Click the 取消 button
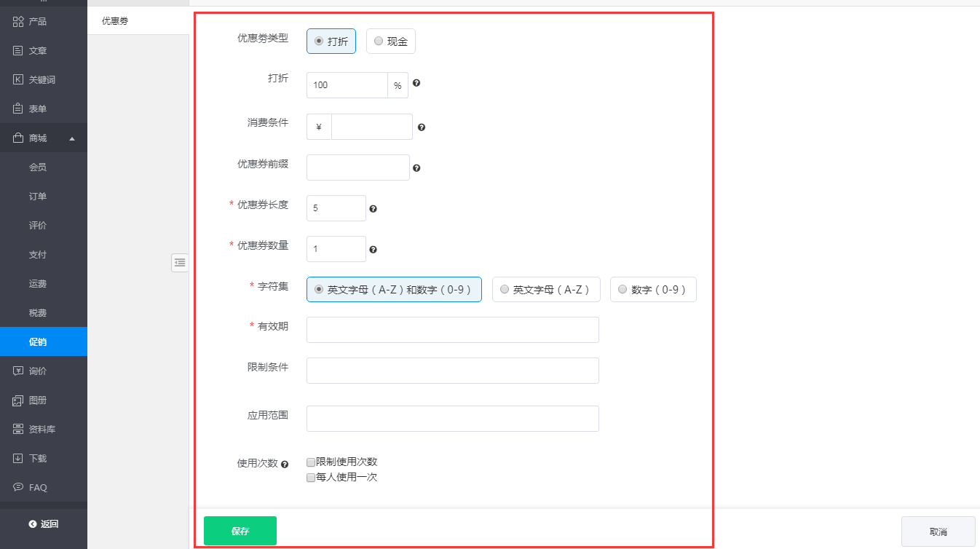Viewport: 980px width, 549px height. click(938, 532)
